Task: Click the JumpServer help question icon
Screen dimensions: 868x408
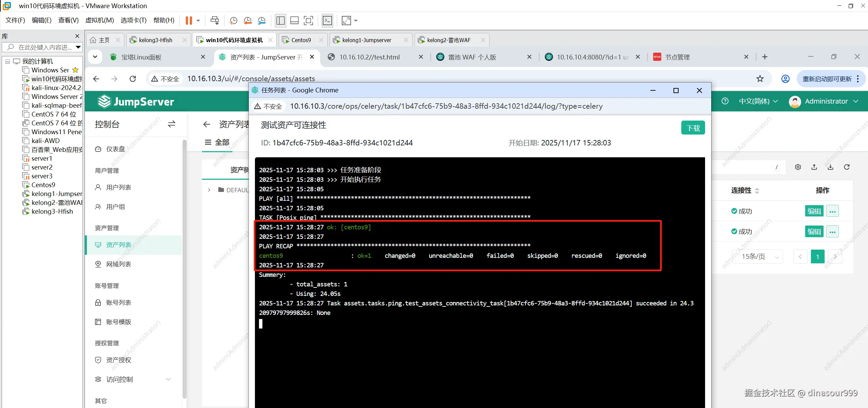Action: [x=725, y=101]
